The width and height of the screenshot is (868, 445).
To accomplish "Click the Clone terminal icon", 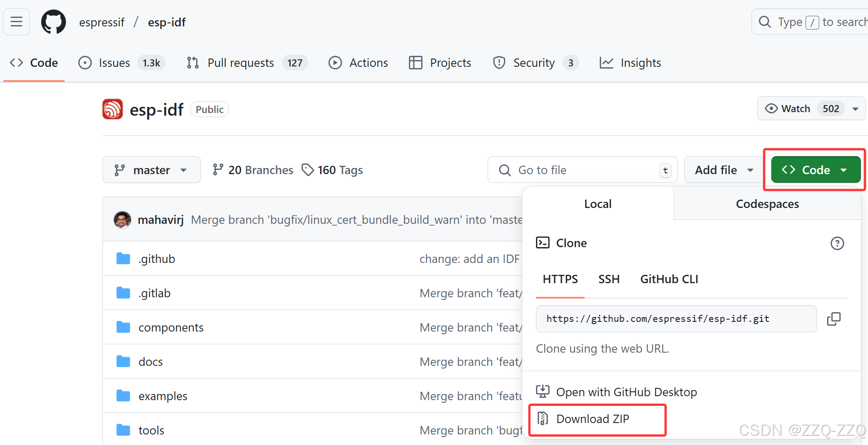I will click(x=543, y=243).
